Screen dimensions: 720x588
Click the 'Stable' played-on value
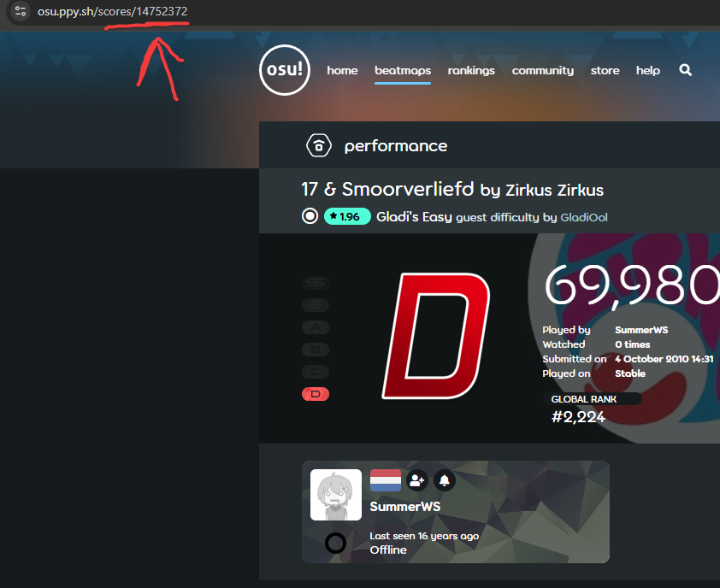[x=630, y=373]
